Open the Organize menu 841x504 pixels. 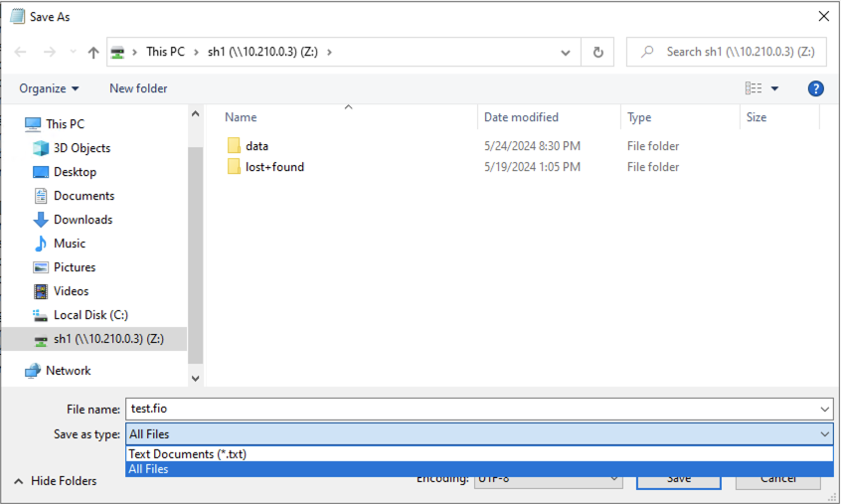point(49,88)
